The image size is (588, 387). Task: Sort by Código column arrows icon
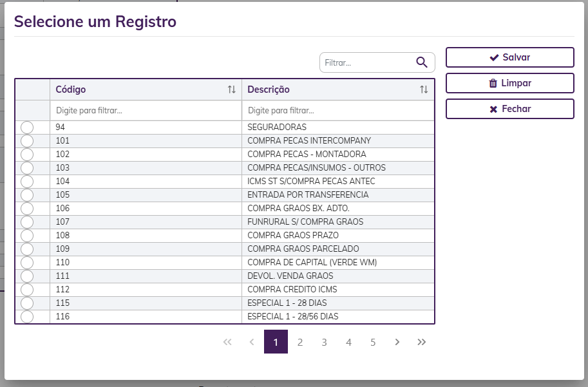[232, 90]
